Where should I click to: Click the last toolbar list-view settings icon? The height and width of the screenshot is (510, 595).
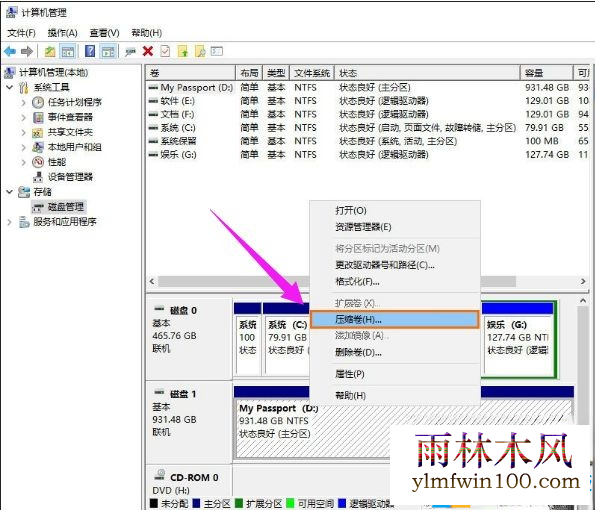[217, 51]
